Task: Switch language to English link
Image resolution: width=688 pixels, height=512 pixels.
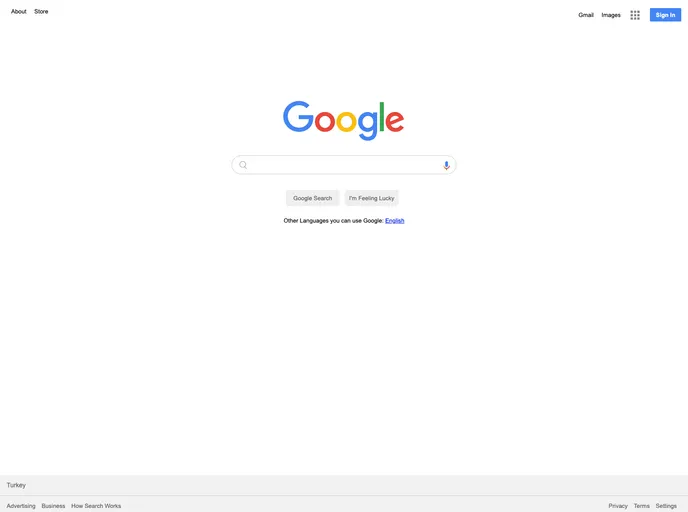Action: [x=394, y=221]
